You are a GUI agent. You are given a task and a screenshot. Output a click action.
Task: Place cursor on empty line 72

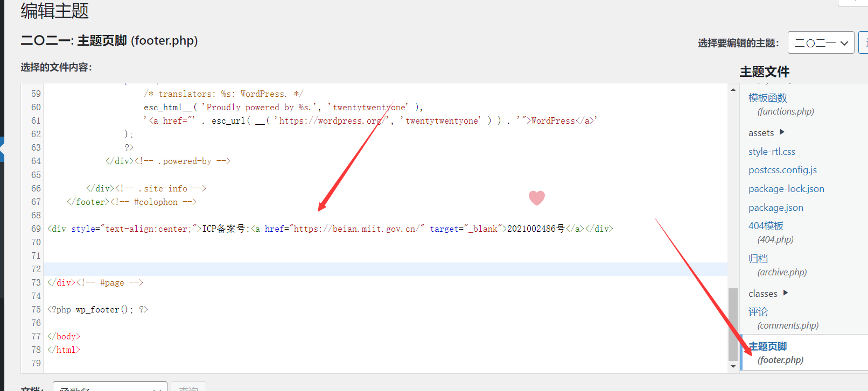385,269
